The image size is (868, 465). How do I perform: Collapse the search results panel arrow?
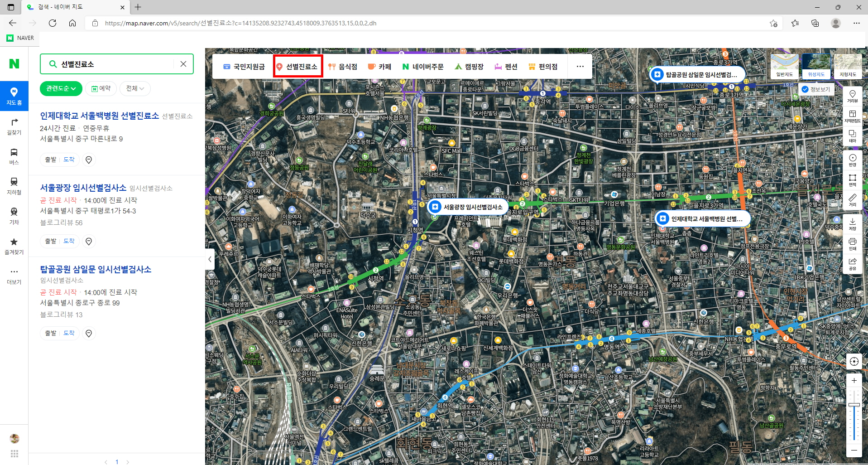(210, 259)
